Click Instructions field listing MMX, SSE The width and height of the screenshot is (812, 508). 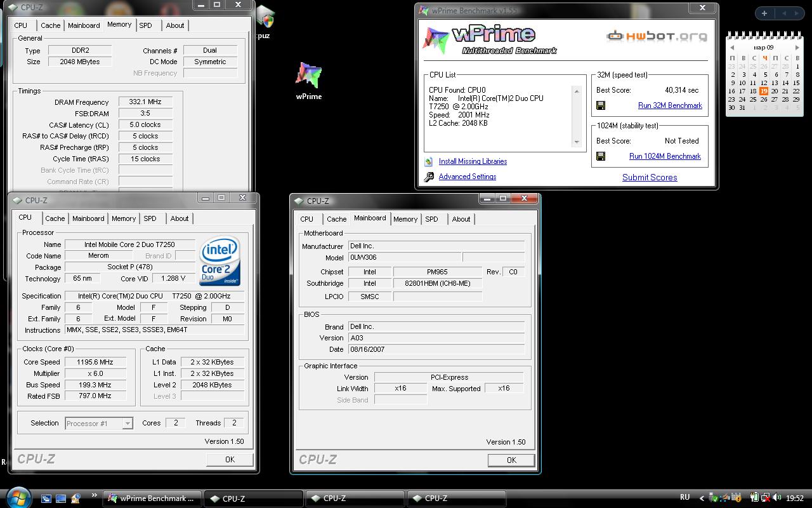pyautogui.click(x=154, y=330)
